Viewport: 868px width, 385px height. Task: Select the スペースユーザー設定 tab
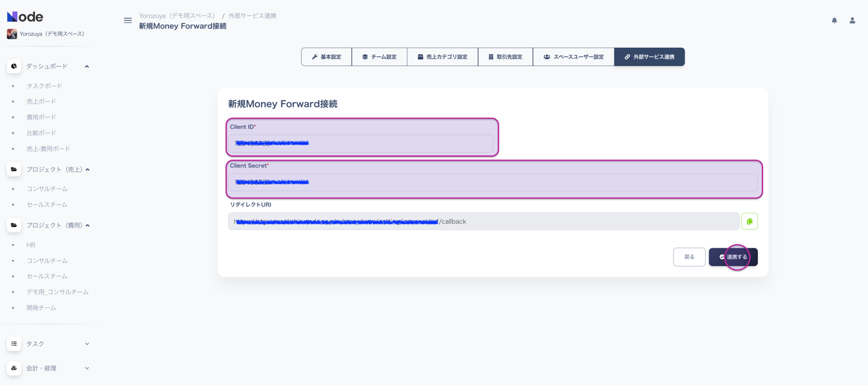click(x=573, y=57)
